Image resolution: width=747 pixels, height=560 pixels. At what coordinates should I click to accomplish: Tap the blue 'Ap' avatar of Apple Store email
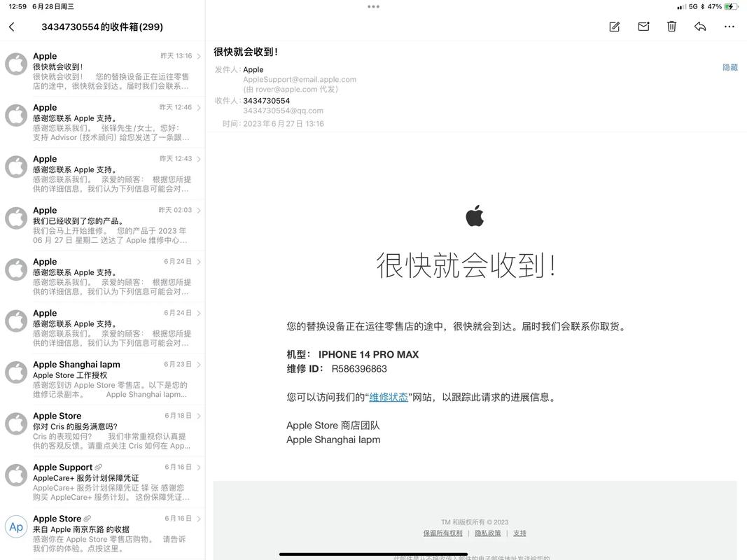16,526
